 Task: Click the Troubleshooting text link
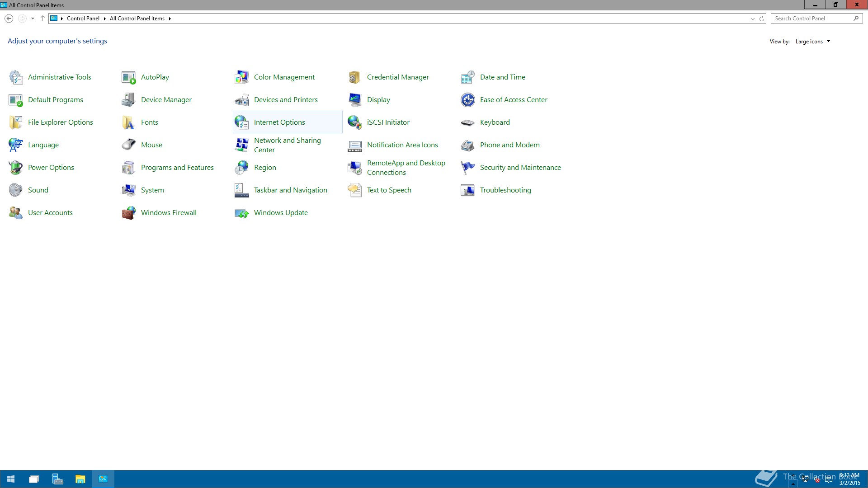point(505,190)
